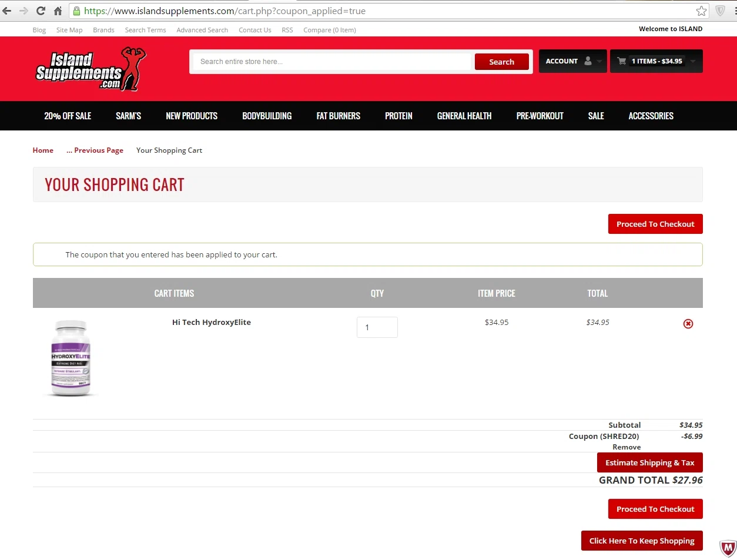Remove Hi Tech HydroxyElite with red X
This screenshot has width=737, height=560.
(688, 324)
